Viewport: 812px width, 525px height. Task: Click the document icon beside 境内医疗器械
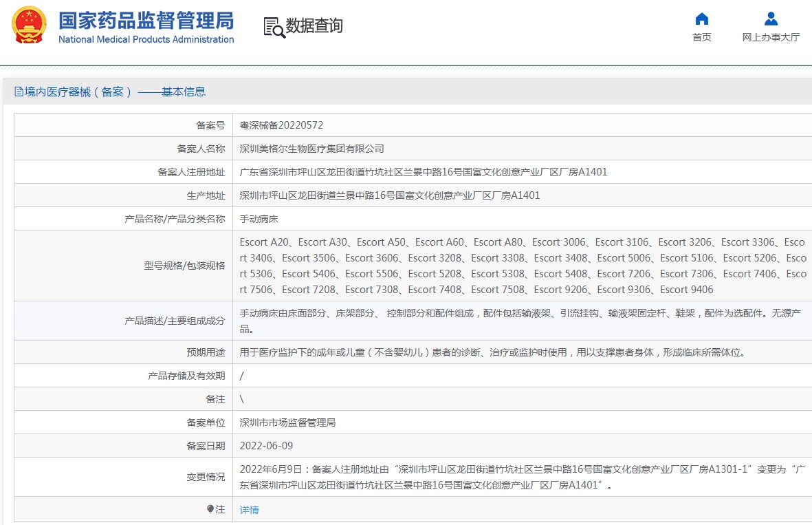coord(19,92)
